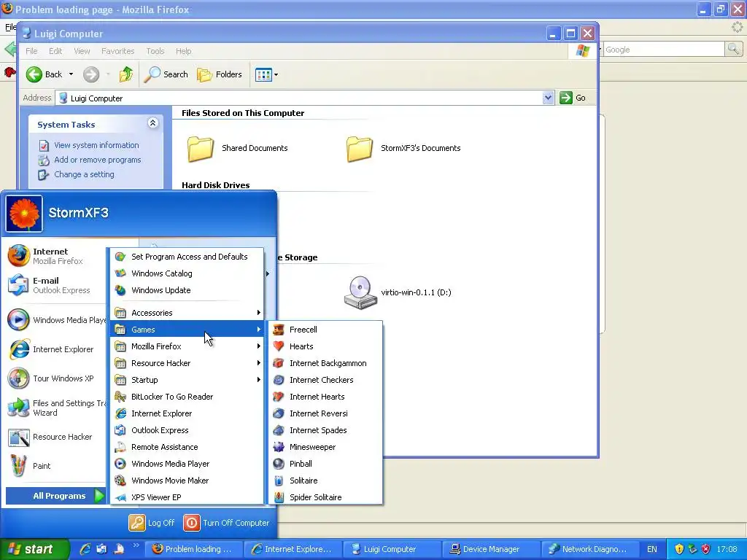
Task: Open View menu in Luigi Computer
Action: click(82, 51)
